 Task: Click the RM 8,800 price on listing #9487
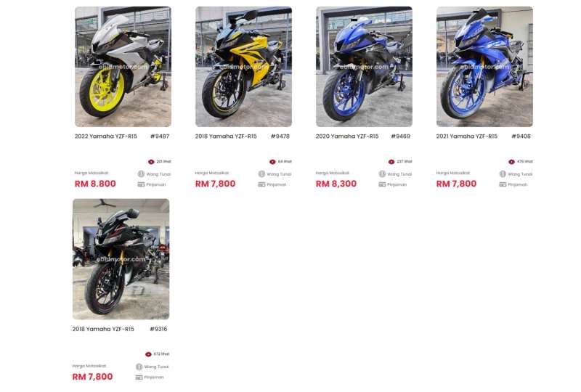point(95,184)
